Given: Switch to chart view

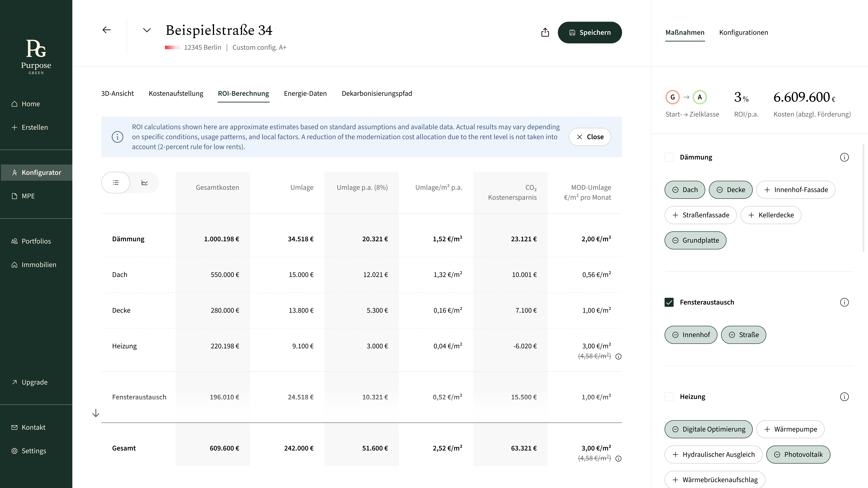Looking at the screenshot, I should click(145, 183).
